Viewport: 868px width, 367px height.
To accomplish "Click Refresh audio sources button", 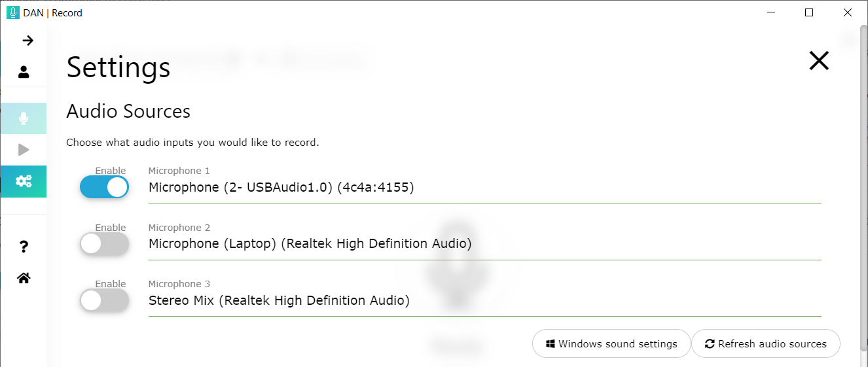I will 765,343.
